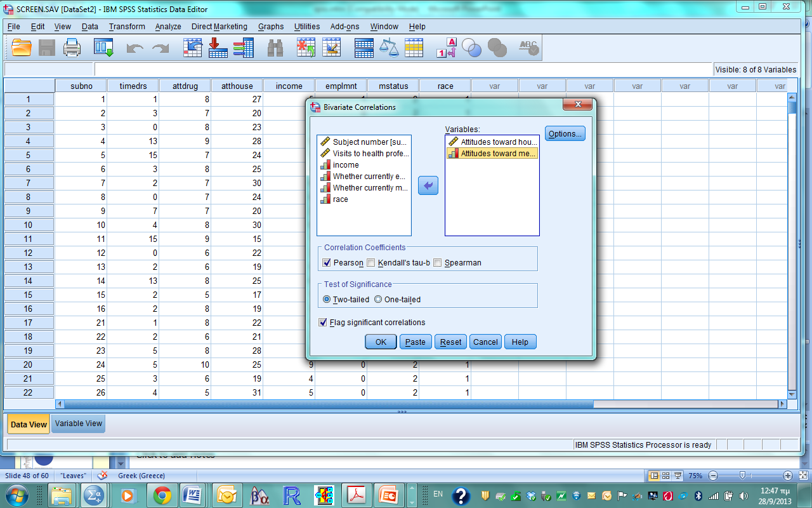Click the Select cases icon

point(414,48)
